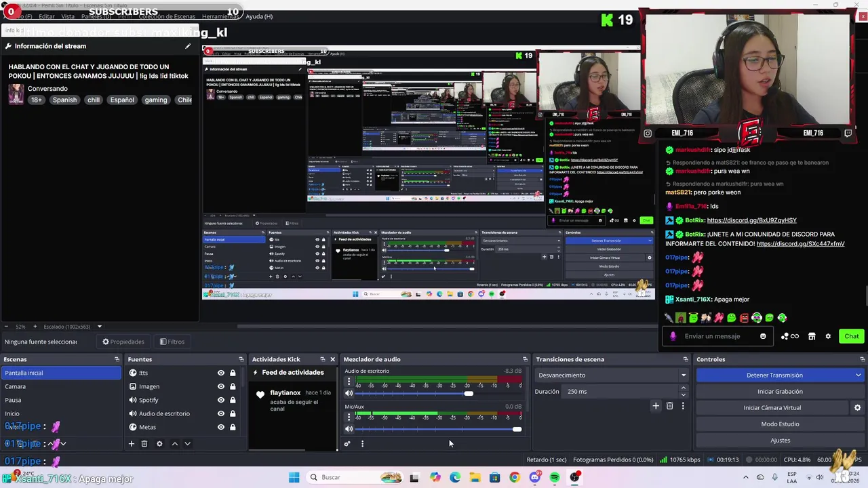Decrease transition duration stepper
Image resolution: width=868 pixels, height=488 pixels.
[683, 394]
